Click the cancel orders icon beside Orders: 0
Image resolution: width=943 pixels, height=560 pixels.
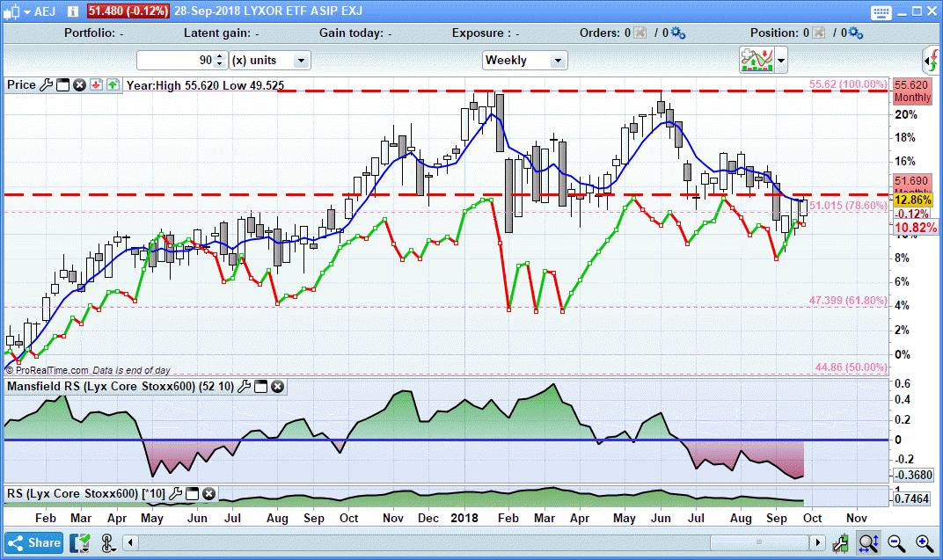pos(640,33)
